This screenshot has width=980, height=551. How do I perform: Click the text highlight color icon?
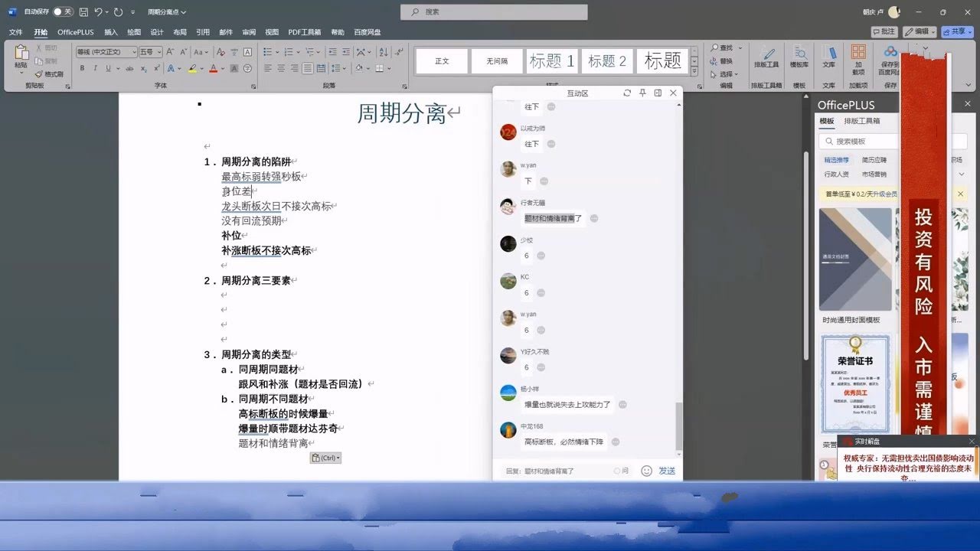tap(193, 68)
